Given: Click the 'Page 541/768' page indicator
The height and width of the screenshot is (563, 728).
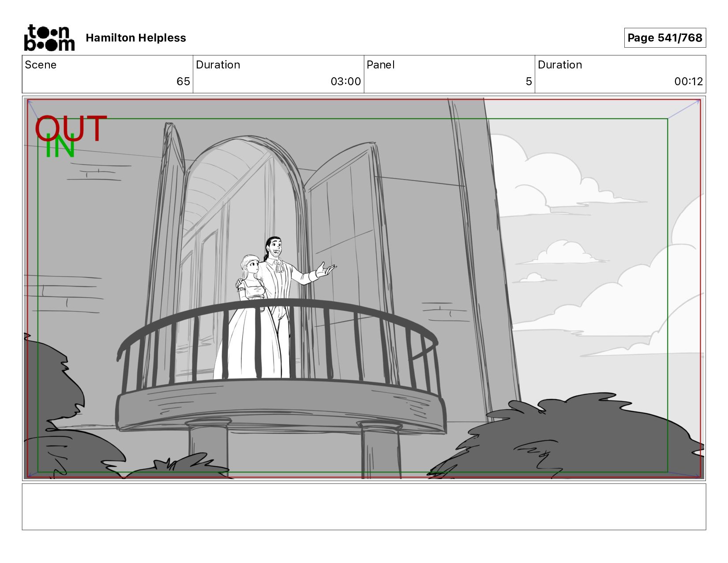Looking at the screenshot, I should [x=665, y=38].
